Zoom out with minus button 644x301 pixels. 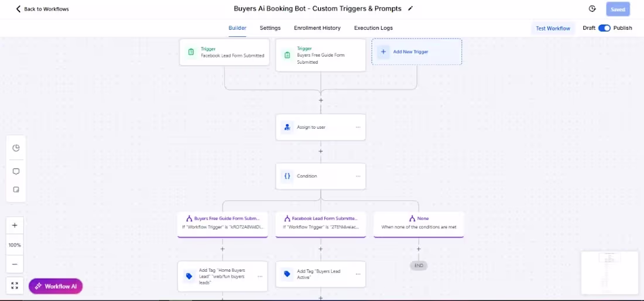coord(15,265)
